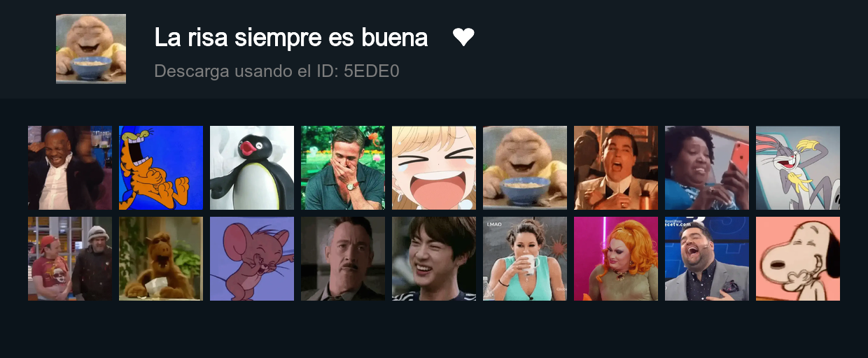Select the Snoopy laughing sticker
Screen dimensions: 868x358
[798, 259]
